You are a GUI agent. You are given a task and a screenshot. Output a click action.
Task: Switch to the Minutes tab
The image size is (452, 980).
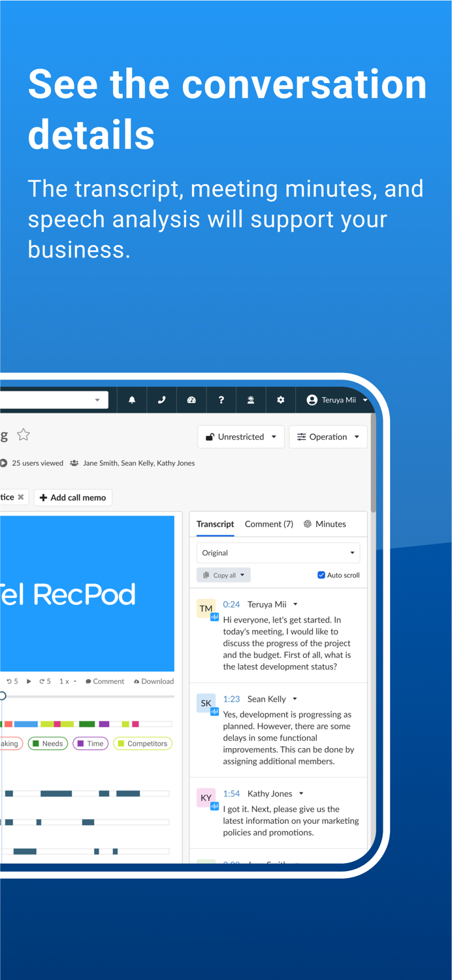325,524
